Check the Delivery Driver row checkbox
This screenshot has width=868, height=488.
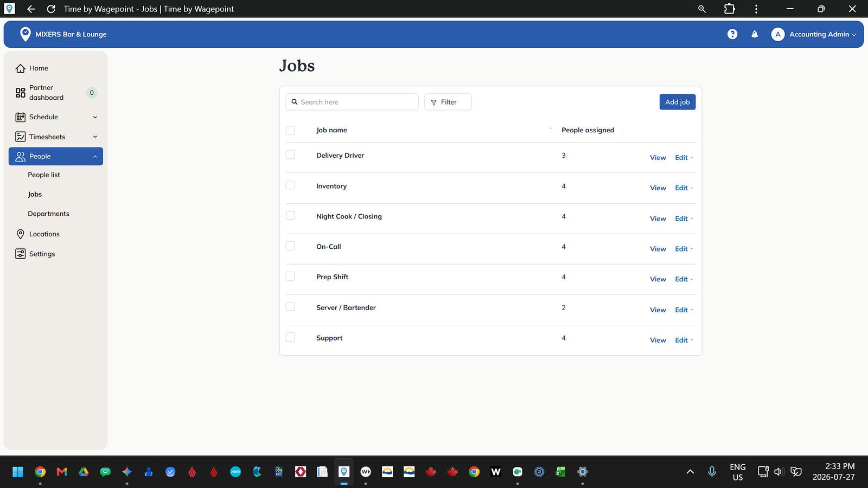(290, 155)
